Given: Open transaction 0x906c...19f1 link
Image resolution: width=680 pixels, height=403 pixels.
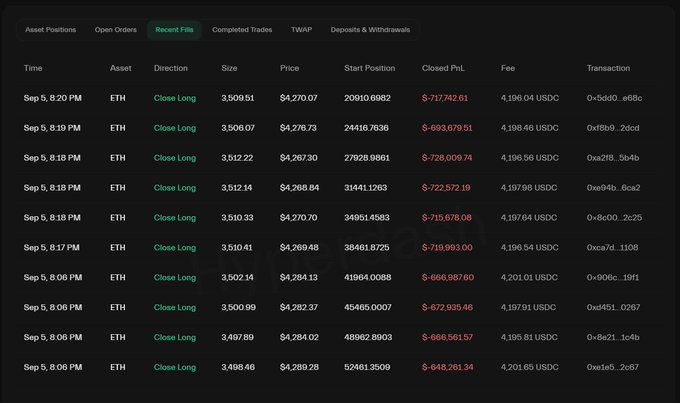Looking at the screenshot, I should (613, 278).
